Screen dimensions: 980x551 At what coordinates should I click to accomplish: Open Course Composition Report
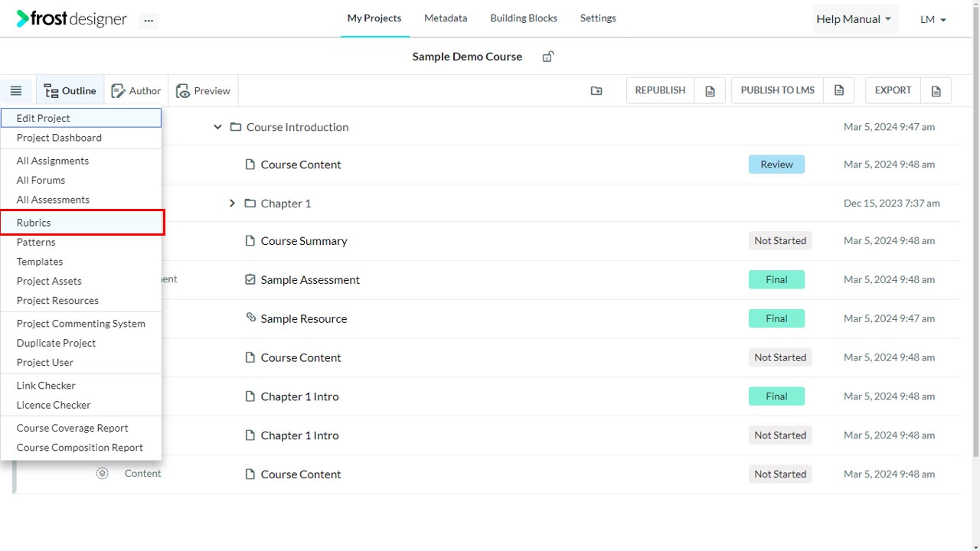click(81, 448)
